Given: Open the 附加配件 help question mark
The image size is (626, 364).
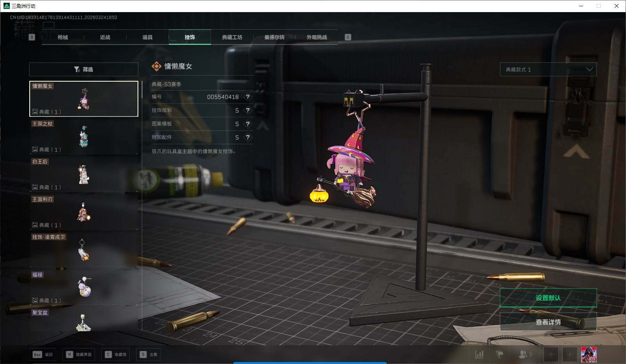Looking at the screenshot, I should (248, 137).
